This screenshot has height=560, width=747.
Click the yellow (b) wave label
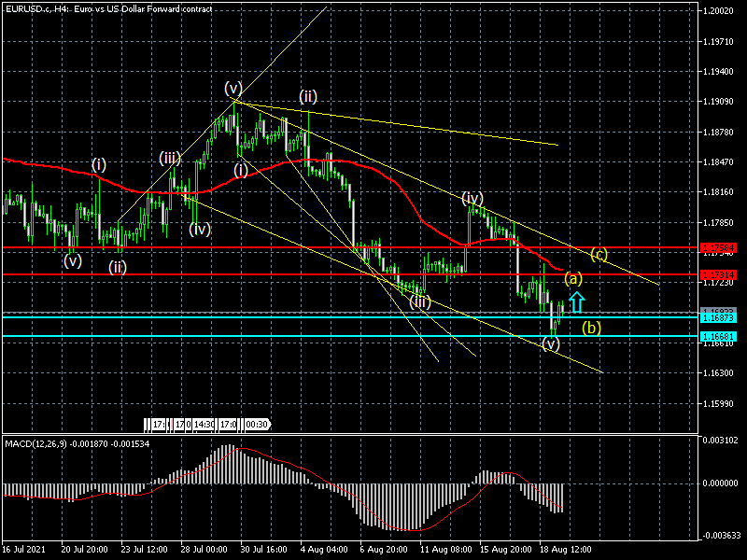(591, 328)
